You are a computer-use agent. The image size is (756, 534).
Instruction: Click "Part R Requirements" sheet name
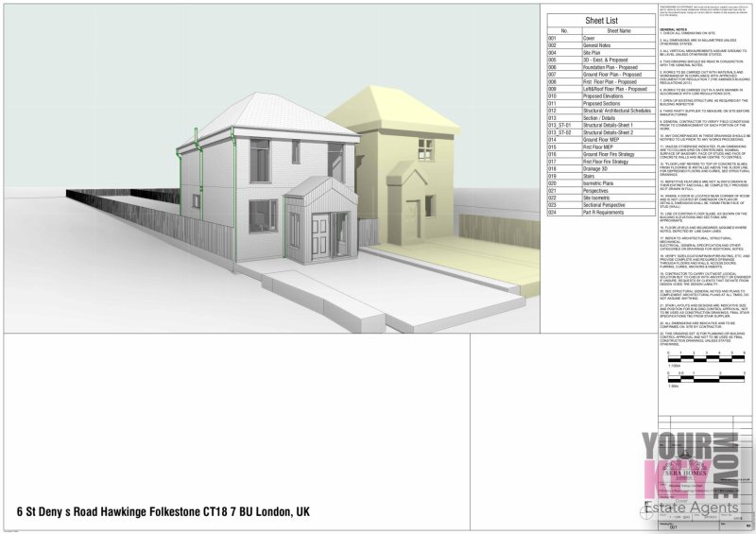tap(603, 213)
